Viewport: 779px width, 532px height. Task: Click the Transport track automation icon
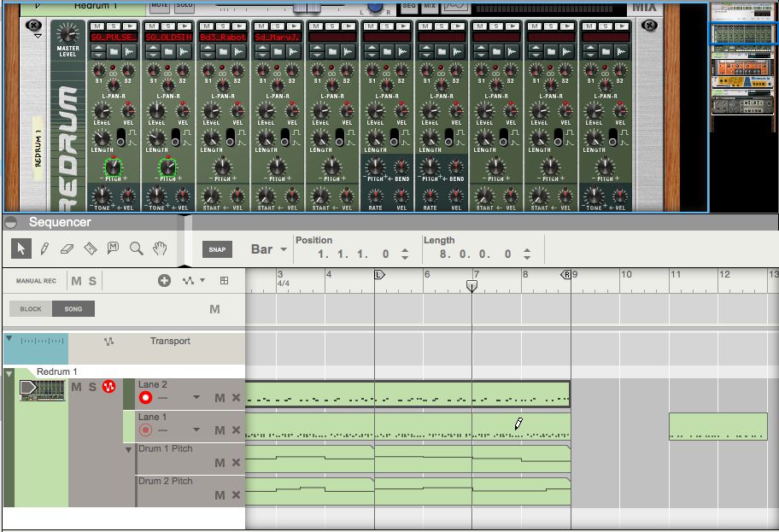click(108, 342)
